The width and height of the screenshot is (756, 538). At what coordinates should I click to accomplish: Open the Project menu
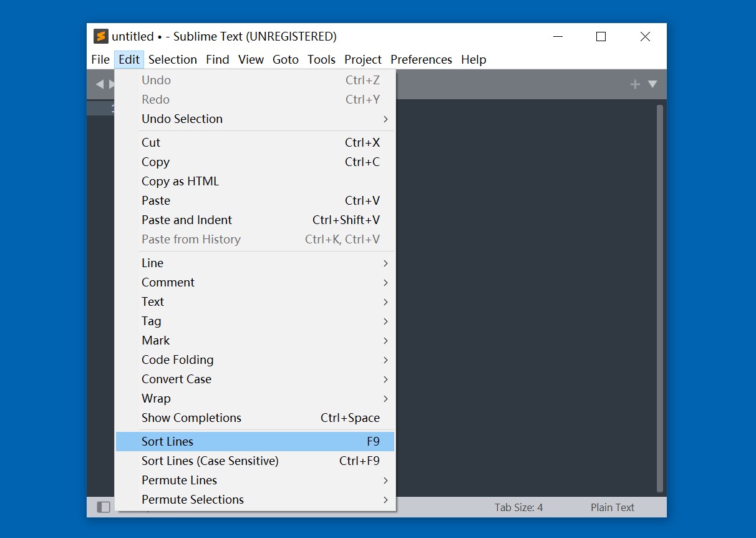pyautogui.click(x=363, y=59)
